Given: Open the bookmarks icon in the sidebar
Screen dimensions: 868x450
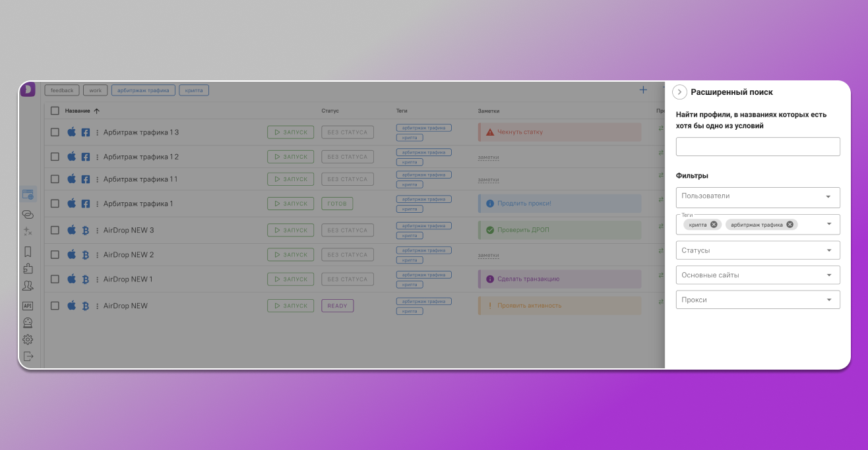Looking at the screenshot, I should click(x=28, y=251).
